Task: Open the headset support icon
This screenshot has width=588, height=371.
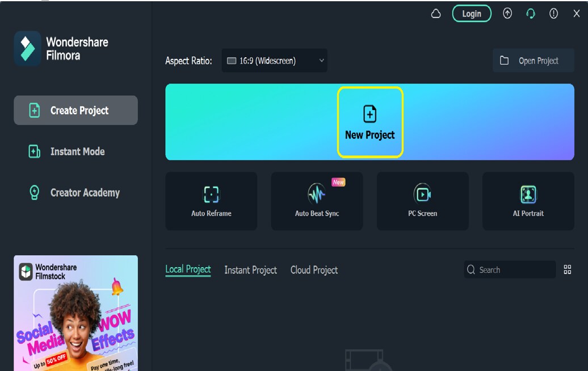Action: click(530, 14)
